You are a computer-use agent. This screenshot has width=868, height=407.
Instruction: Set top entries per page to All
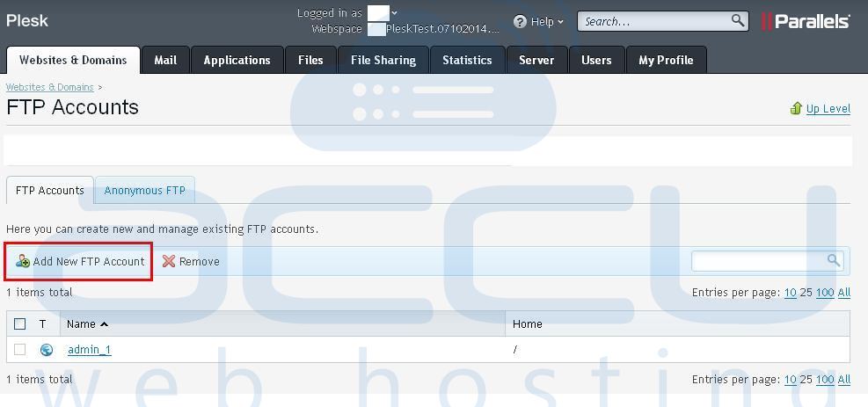pos(844,293)
